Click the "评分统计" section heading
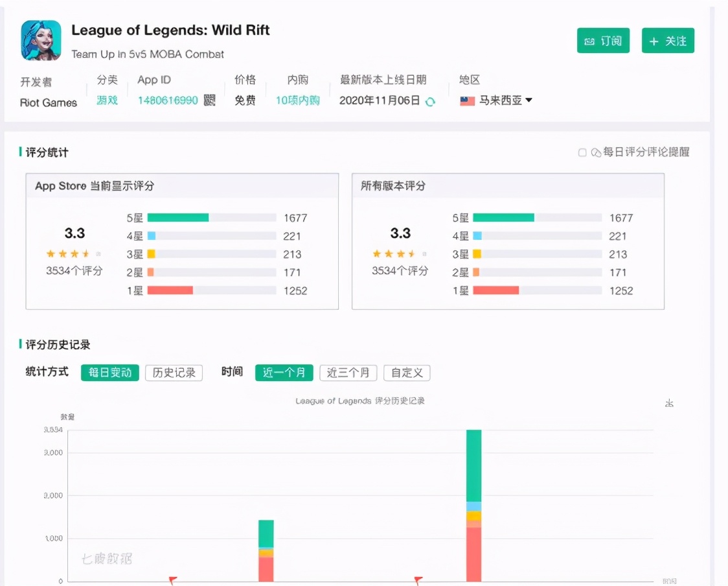Image resolution: width=728 pixels, height=586 pixels. [x=47, y=152]
